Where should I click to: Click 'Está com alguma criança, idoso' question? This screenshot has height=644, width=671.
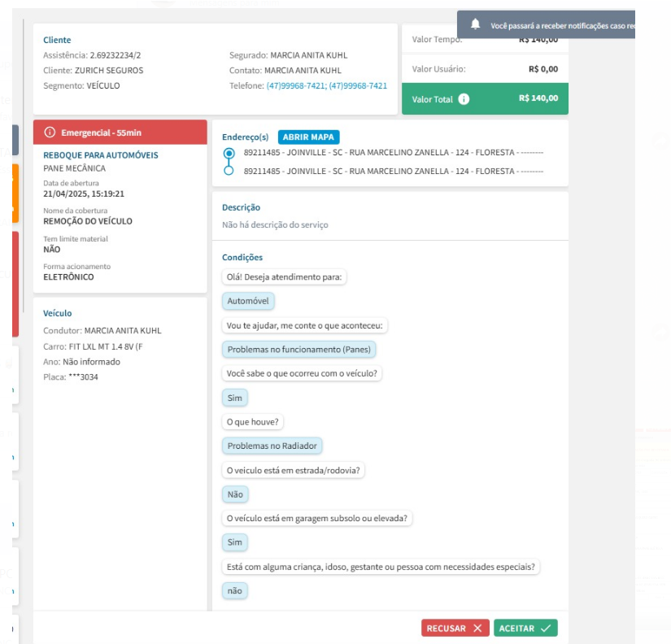pyautogui.click(x=381, y=567)
